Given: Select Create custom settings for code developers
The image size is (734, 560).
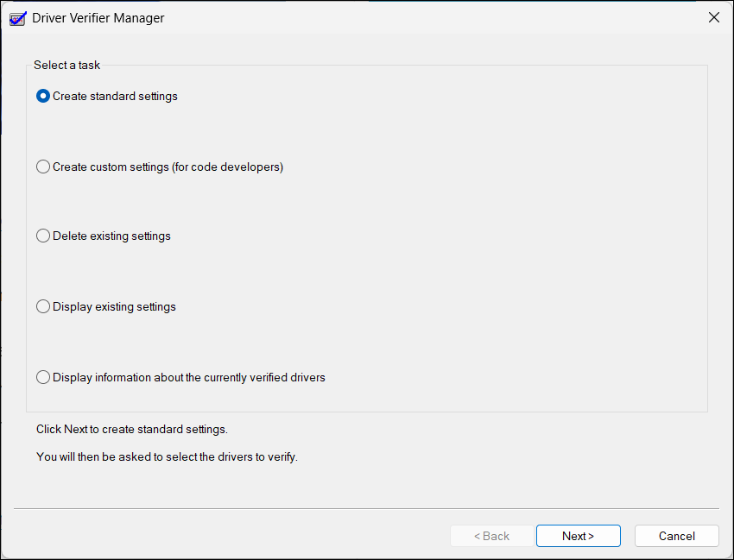Looking at the screenshot, I should pyautogui.click(x=43, y=167).
